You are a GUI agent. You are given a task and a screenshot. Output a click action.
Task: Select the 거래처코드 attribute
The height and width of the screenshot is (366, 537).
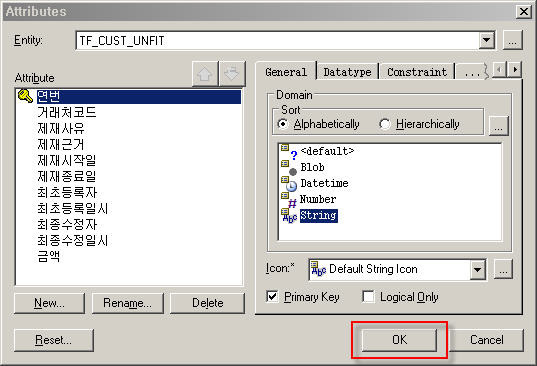tap(67, 112)
